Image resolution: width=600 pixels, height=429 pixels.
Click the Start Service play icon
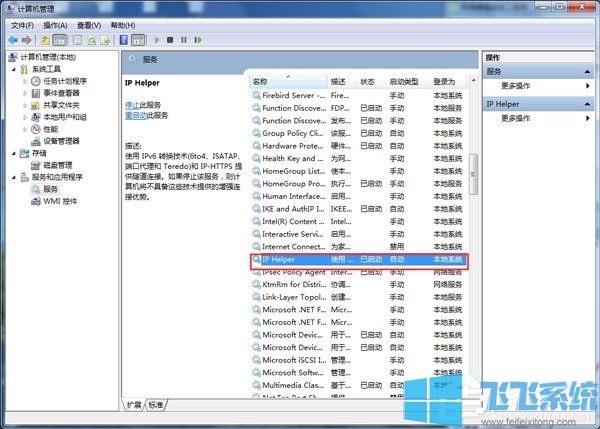click(155, 40)
